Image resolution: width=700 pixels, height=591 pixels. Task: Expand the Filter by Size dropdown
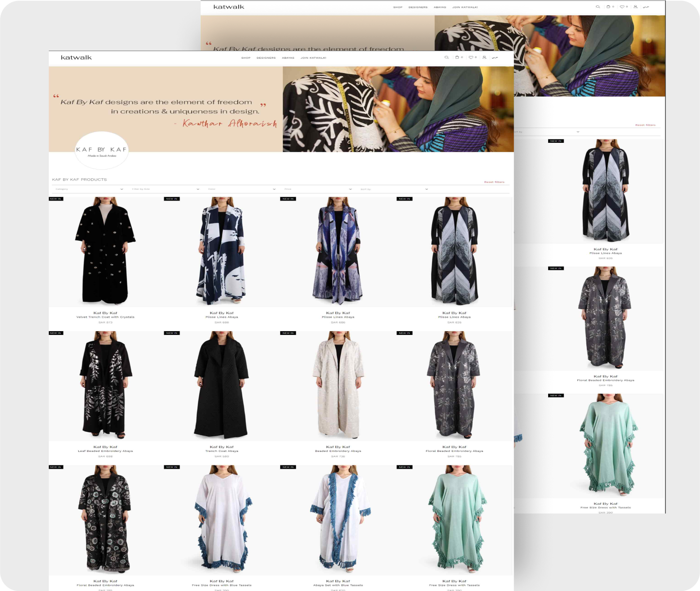(165, 189)
